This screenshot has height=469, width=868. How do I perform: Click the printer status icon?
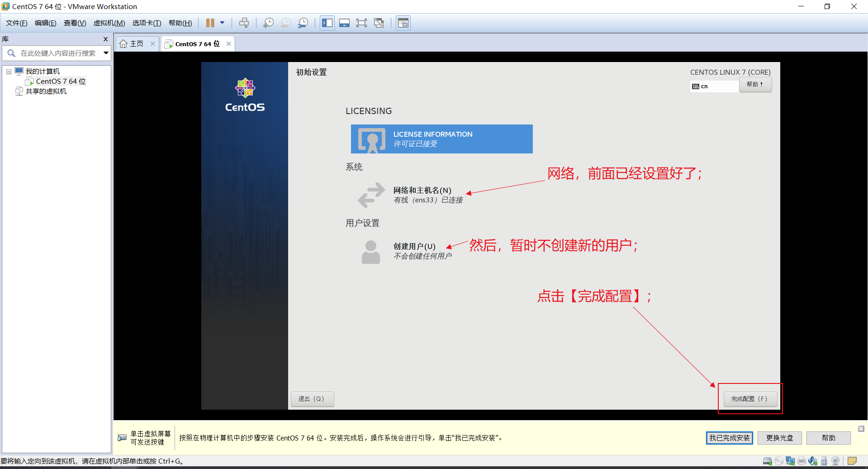pos(802,461)
